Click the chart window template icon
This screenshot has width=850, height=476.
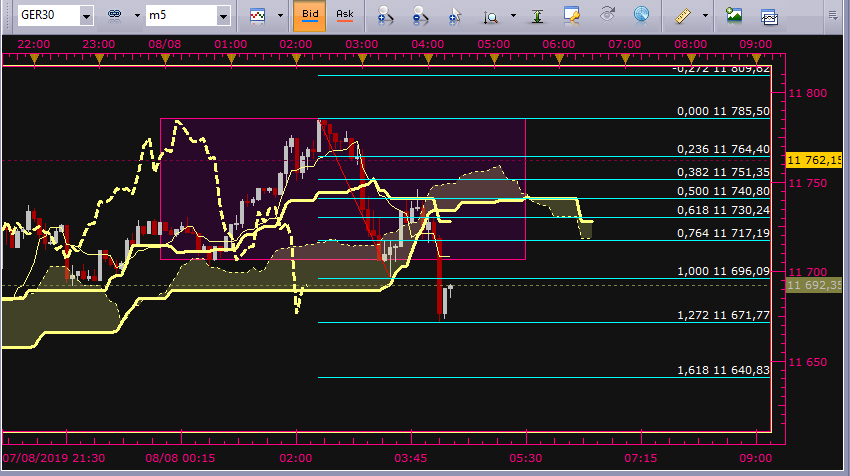769,16
